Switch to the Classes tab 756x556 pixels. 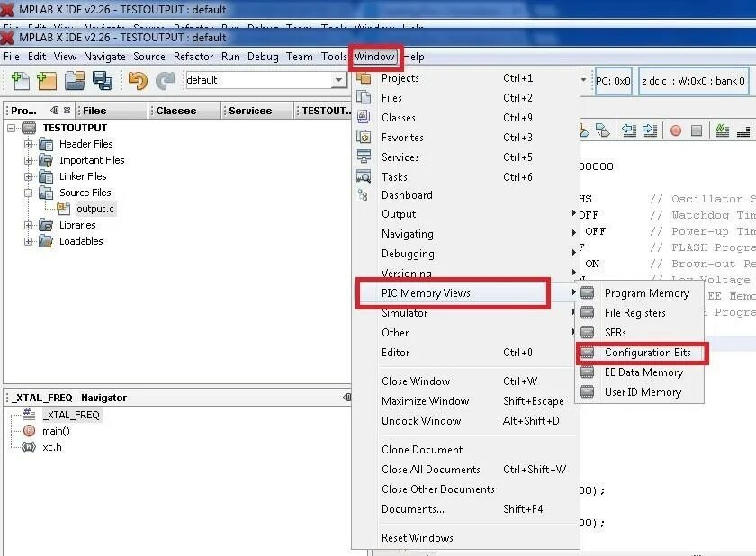coord(176,111)
